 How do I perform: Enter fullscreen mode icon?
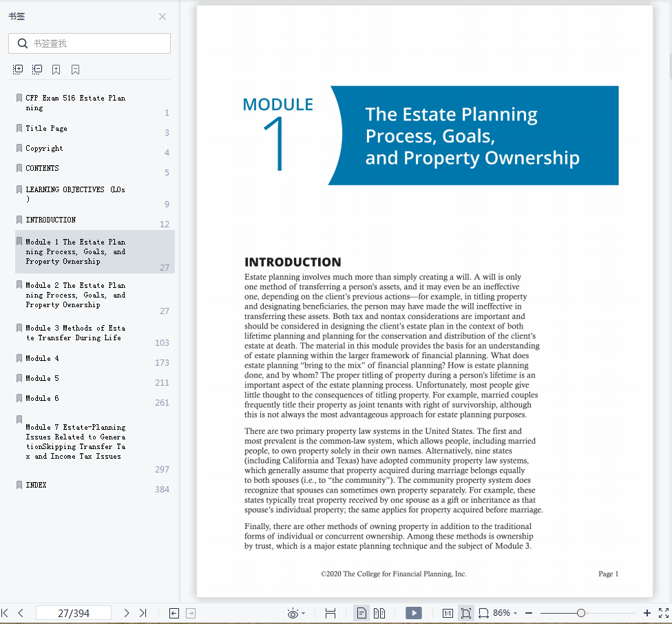tap(664, 613)
